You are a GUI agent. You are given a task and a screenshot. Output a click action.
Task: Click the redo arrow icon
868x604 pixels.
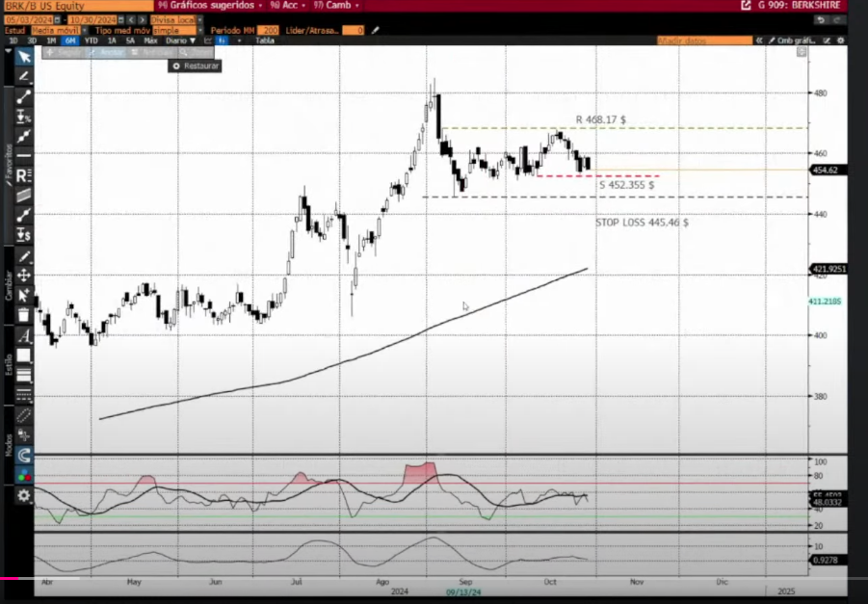coord(837,20)
